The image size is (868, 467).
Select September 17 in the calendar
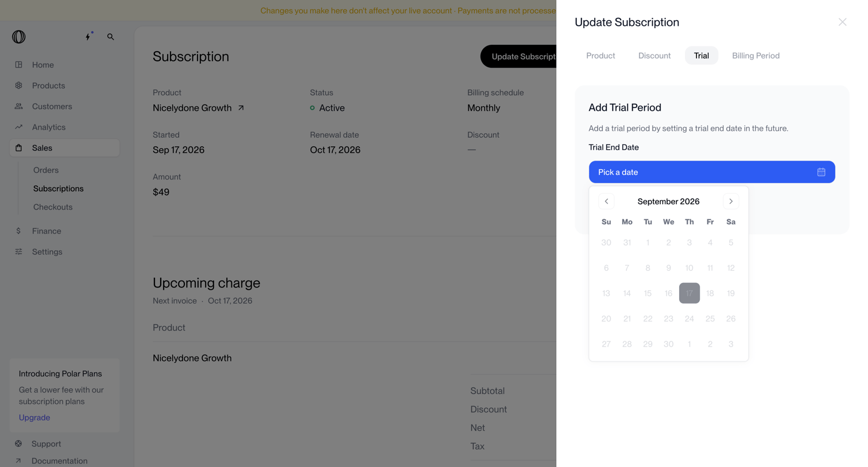pos(689,293)
